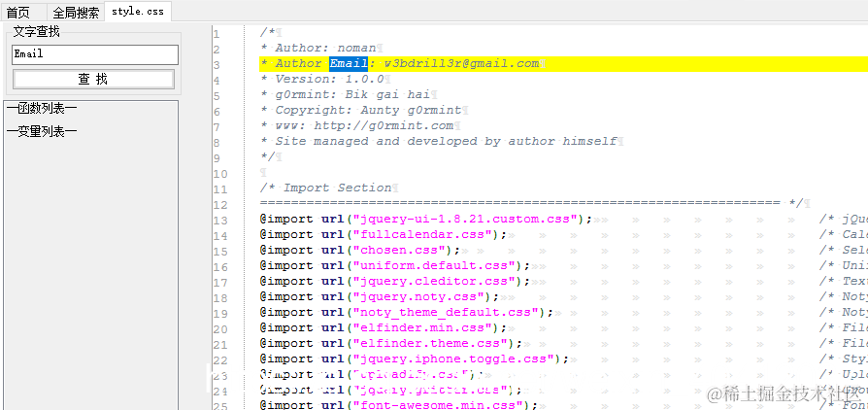868x410 pixels.
Task: Select the 函数列表 list header
Action: pyautogui.click(x=42, y=109)
